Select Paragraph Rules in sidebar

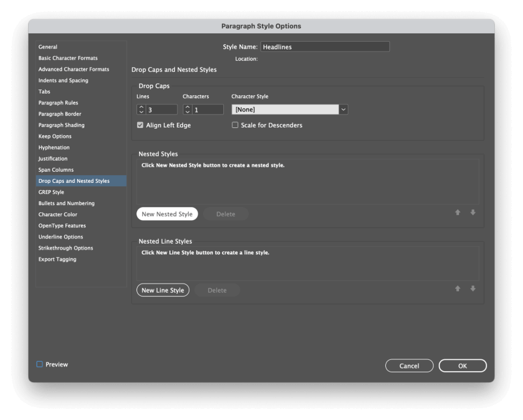(81, 103)
